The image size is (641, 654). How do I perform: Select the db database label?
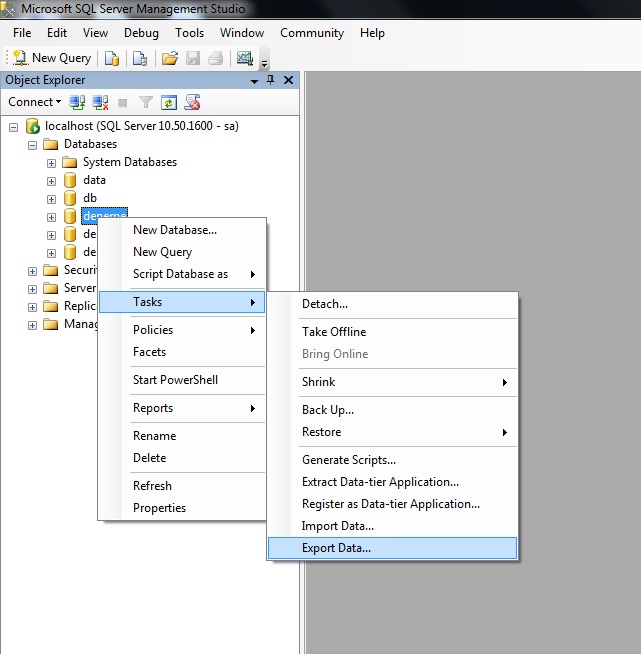[90, 198]
